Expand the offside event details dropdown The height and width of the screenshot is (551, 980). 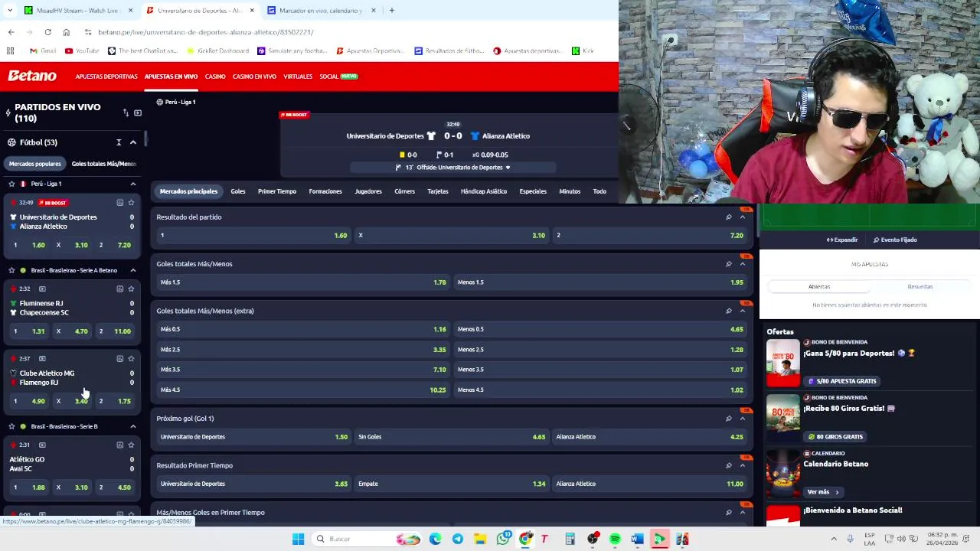point(507,168)
